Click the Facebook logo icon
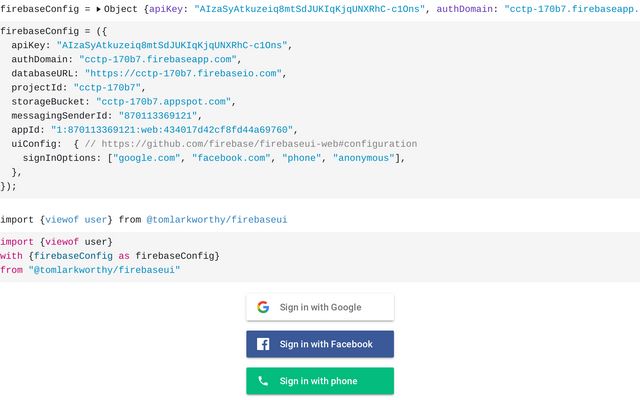640x400 pixels. click(x=263, y=344)
